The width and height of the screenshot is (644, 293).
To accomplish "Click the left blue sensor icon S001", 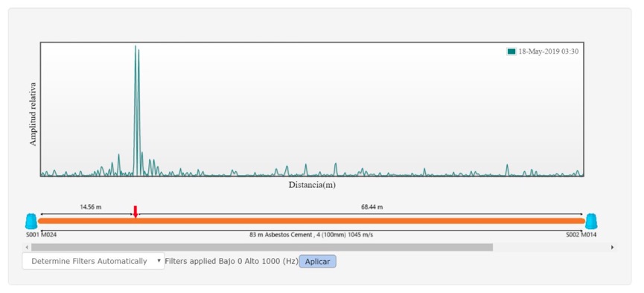I will [31, 221].
